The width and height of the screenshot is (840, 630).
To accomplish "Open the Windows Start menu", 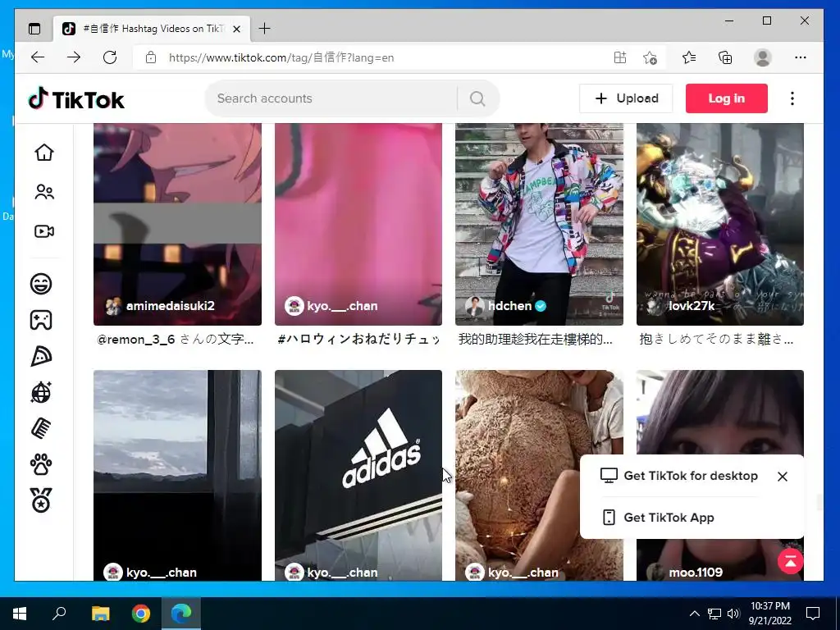I will pyautogui.click(x=20, y=614).
